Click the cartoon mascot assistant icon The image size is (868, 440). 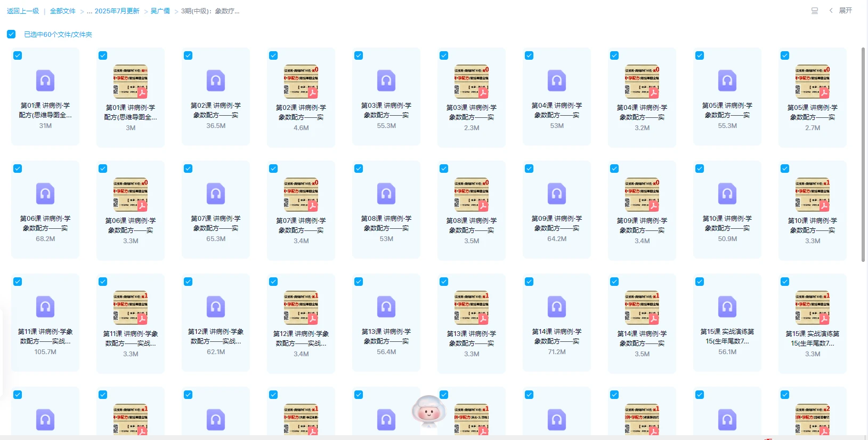(428, 411)
